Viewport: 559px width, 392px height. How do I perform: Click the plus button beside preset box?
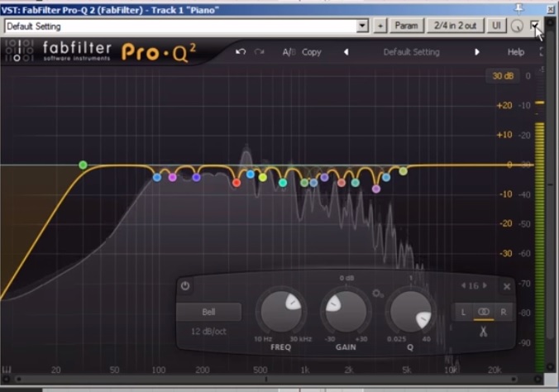point(380,26)
